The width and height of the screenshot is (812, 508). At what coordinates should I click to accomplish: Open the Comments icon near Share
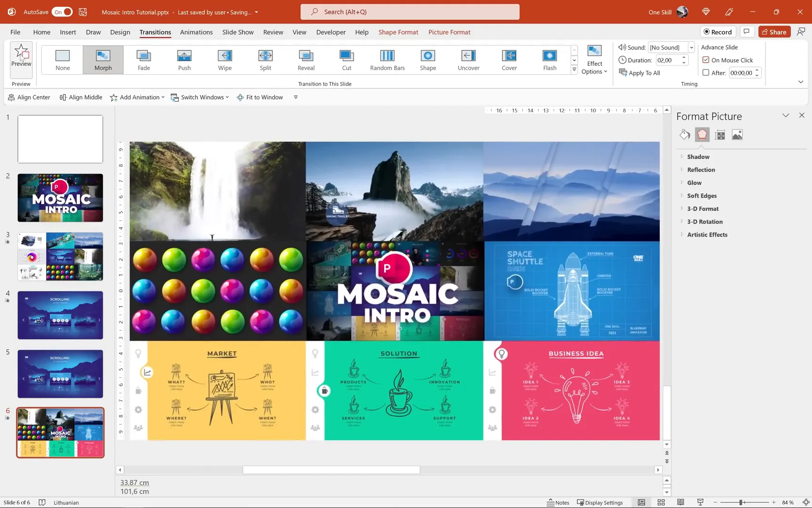[746, 32]
